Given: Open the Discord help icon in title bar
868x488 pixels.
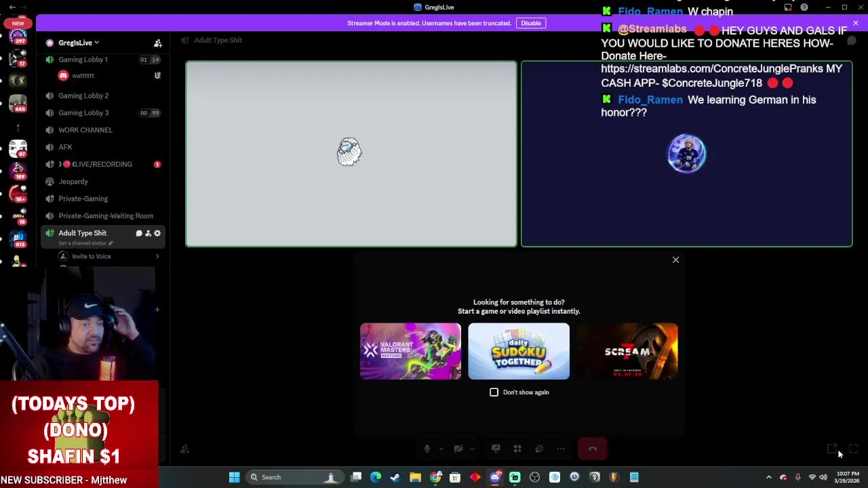Looking at the screenshot, I should pyautogui.click(x=804, y=7).
